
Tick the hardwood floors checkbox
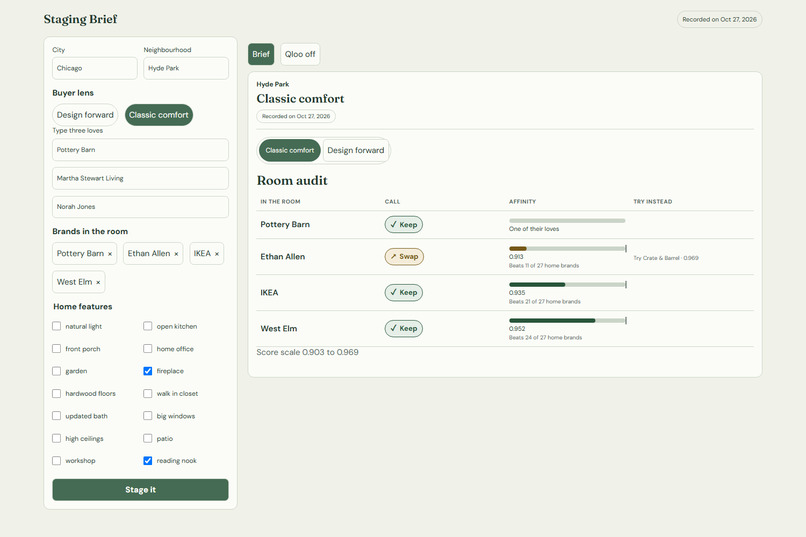[57, 393]
